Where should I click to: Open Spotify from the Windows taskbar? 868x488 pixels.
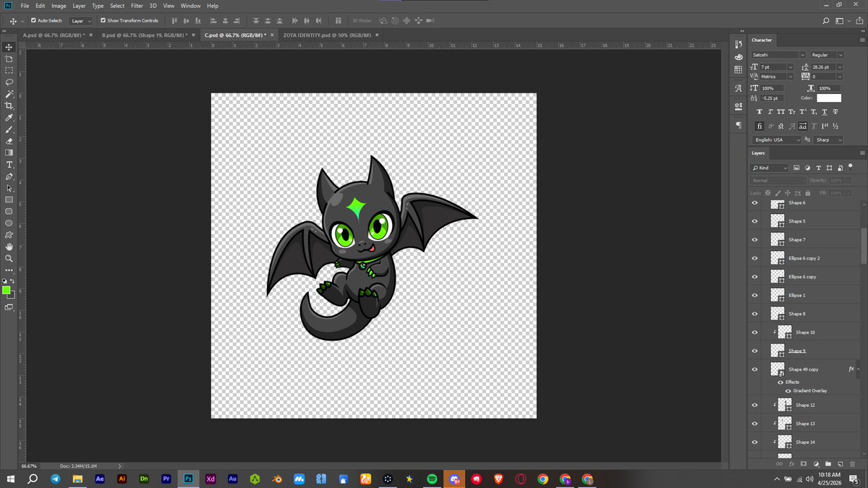click(x=432, y=479)
